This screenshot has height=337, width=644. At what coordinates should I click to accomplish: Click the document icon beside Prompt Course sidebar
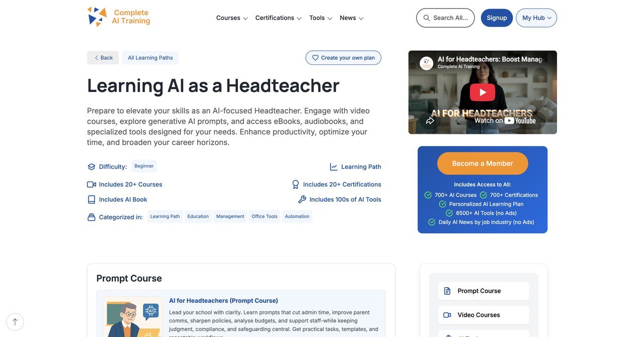(x=447, y=291)
